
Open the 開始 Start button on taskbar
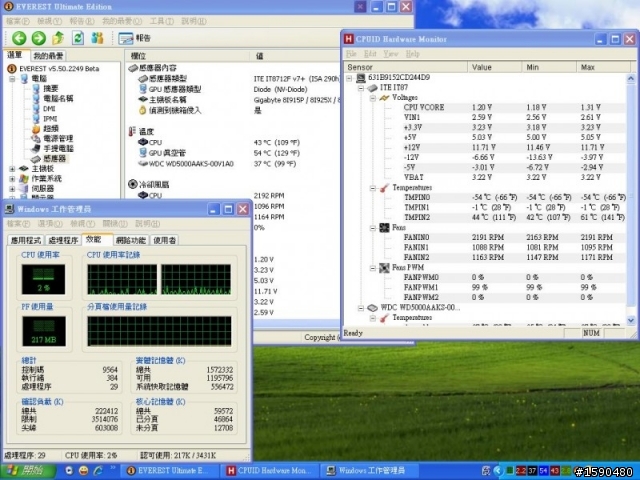pyautogui.click(x=28, y=471)
